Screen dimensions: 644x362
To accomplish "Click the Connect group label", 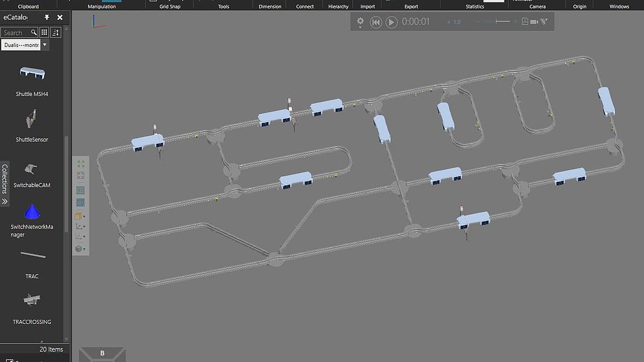I will click(x=305, y=7).
